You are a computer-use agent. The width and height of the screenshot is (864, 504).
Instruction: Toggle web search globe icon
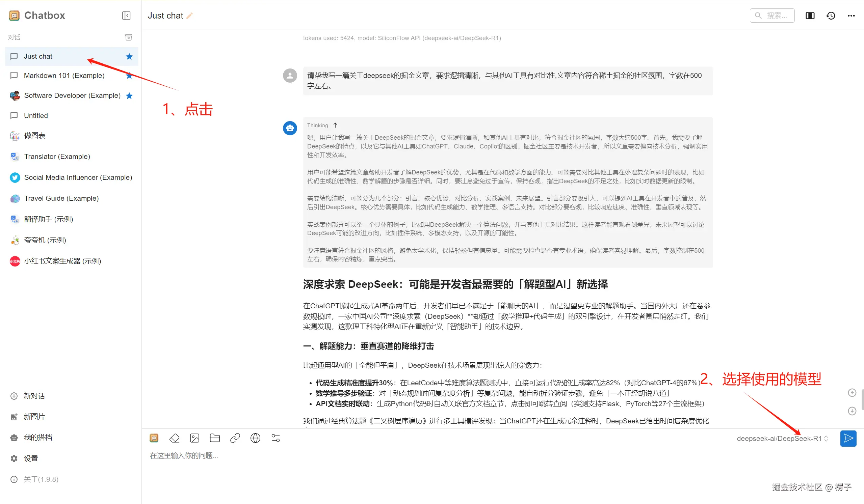[256, 438]
